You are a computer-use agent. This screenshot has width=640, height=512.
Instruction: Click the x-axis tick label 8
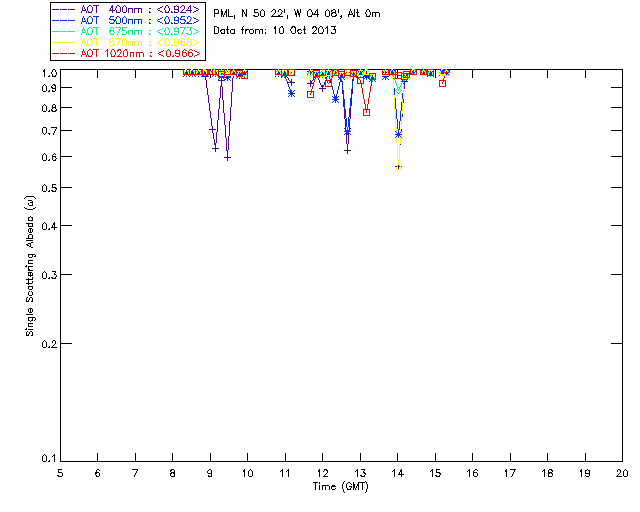click(173, 473)
